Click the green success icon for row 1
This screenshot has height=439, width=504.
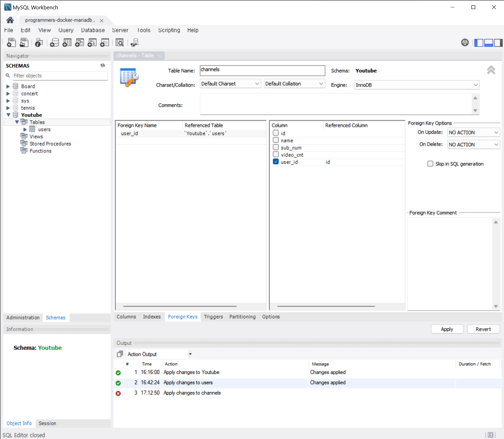point(118,372)
